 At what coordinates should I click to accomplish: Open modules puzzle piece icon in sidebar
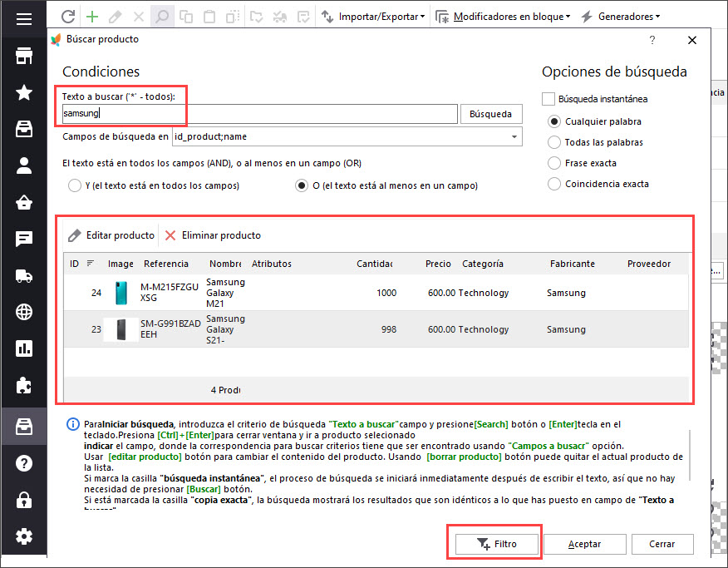pos(23,385)
